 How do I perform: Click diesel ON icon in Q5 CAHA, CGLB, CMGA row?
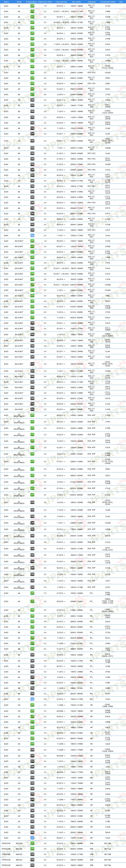tap(32, 750)
